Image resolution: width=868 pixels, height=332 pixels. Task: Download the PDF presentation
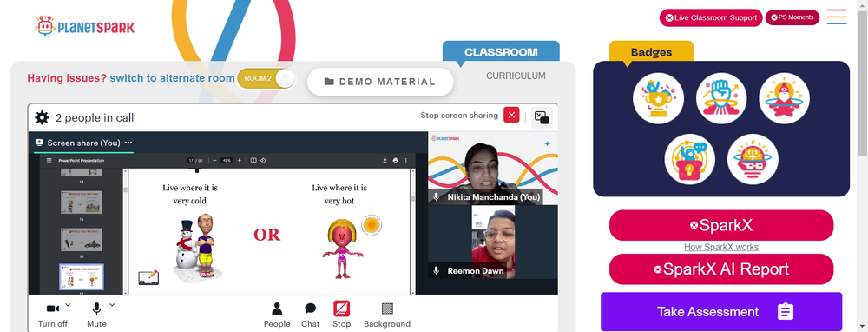[x=385, y=160]
